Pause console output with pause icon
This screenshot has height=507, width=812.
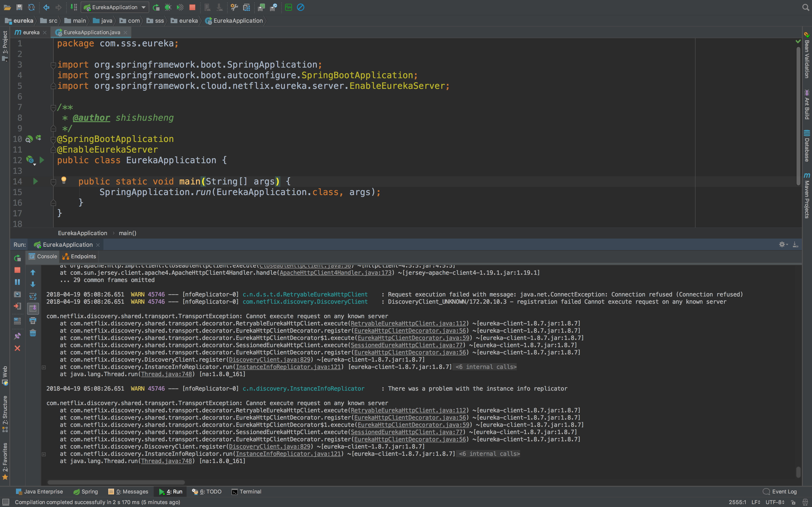17,282
